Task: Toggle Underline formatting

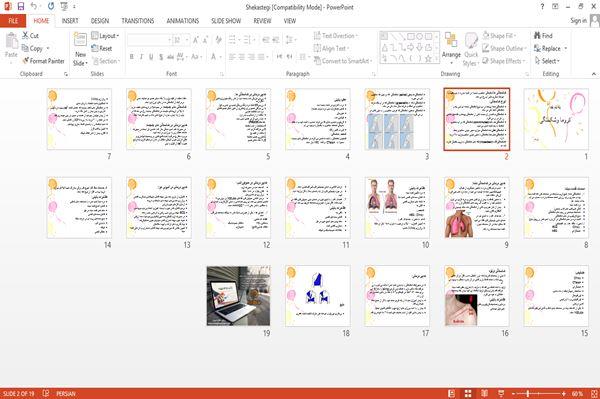Action: pyautogui.click(x=151, y=57)
